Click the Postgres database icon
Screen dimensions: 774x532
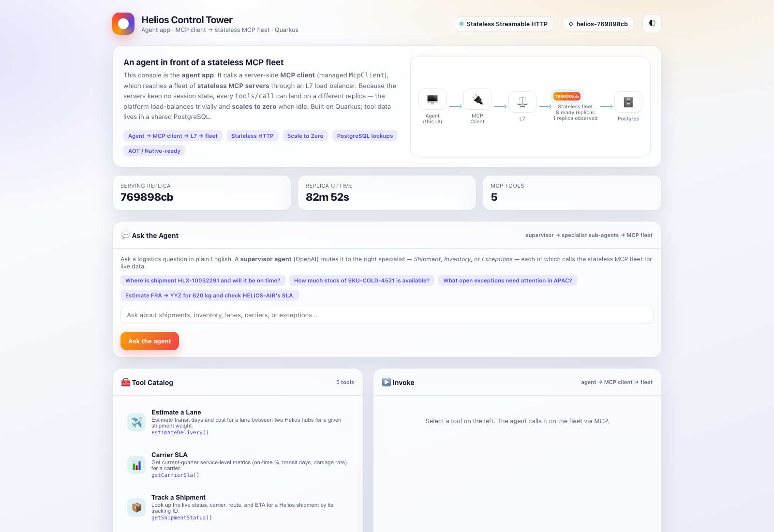(628, 102)
